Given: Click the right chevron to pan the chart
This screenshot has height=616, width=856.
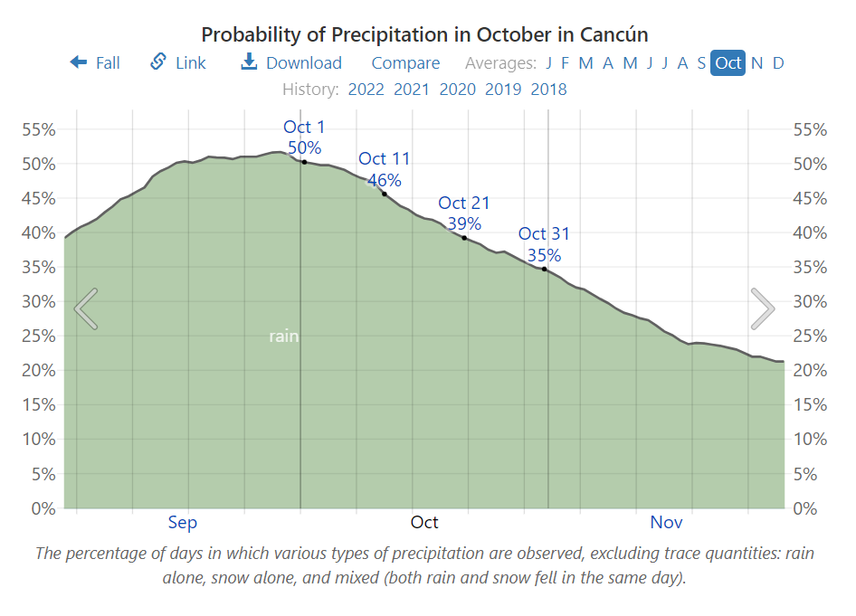Looking at the screenshot, I should (763, 308).
